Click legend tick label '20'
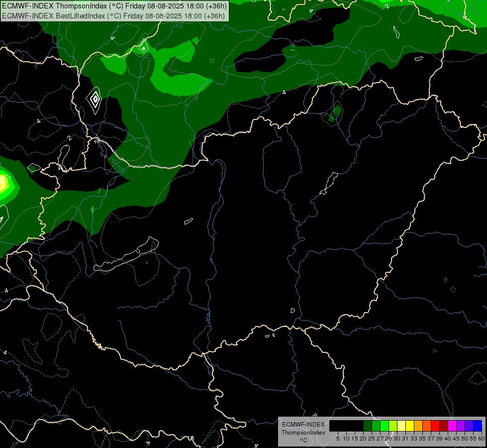Image resolution: width=487 pixels, height=448 pixels. 363,439
